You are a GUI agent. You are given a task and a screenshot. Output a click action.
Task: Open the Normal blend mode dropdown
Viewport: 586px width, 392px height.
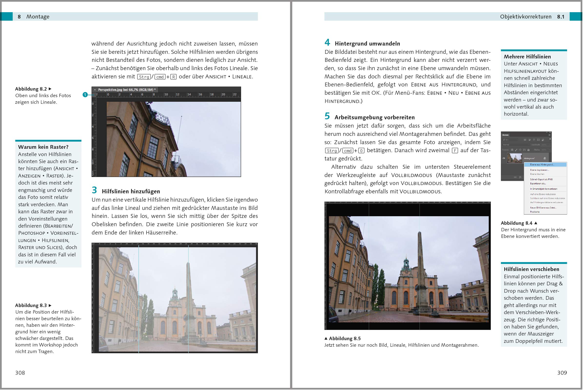516,145
